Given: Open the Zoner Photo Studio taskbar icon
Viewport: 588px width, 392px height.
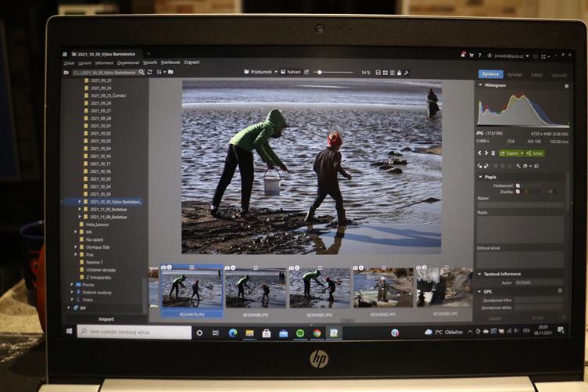Looking at the screenshot, I should [334, 333].
